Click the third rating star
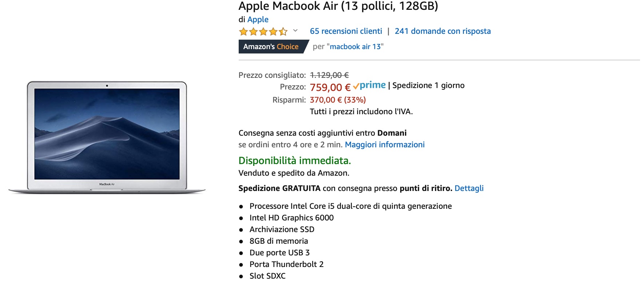644x283 pixels. 263,32
